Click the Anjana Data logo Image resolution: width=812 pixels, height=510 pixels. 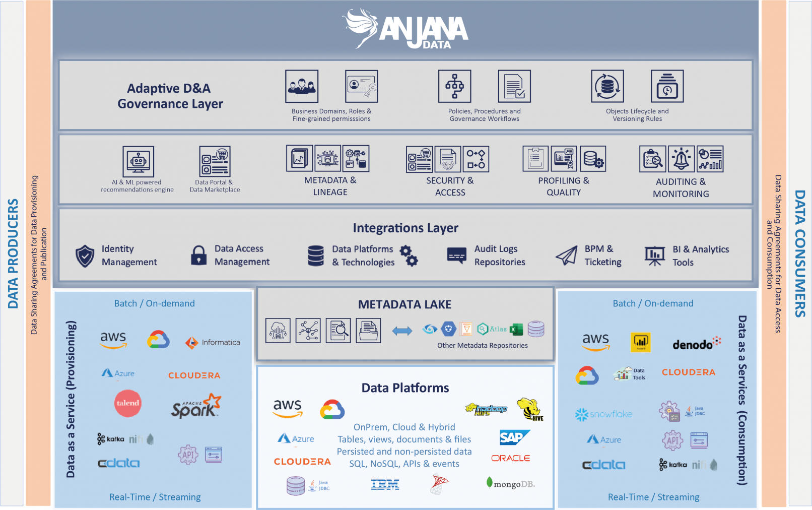(405, 29)
